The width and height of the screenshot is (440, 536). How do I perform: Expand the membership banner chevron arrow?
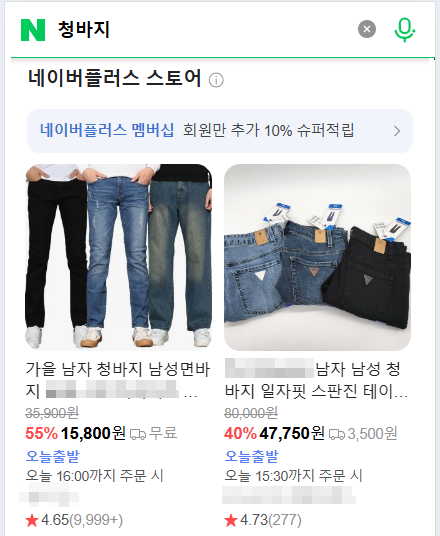(397, 131)
